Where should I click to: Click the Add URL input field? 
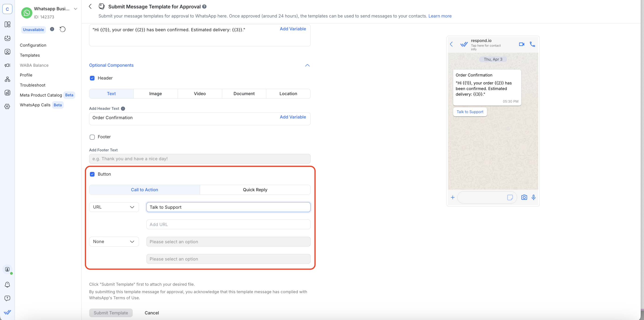click(x=228, y=224)
